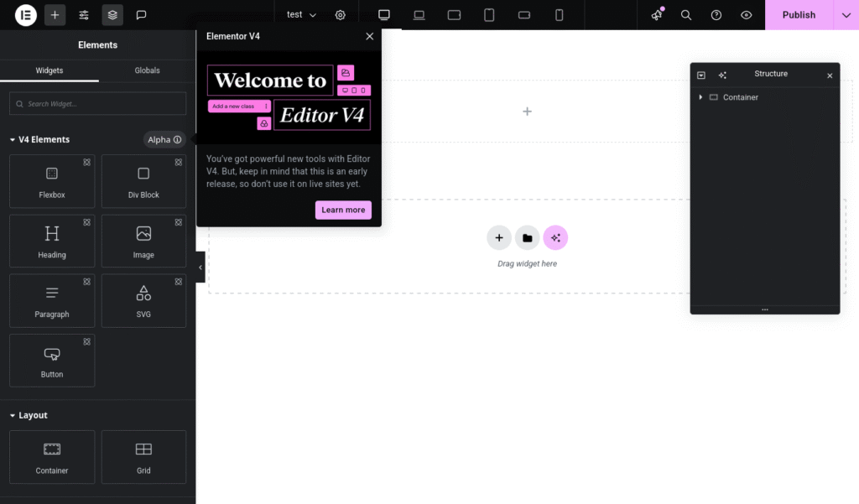Viewport: 859px width, 504px height.
Task: Click the Search Widget input field
Action: click(98, 104)
